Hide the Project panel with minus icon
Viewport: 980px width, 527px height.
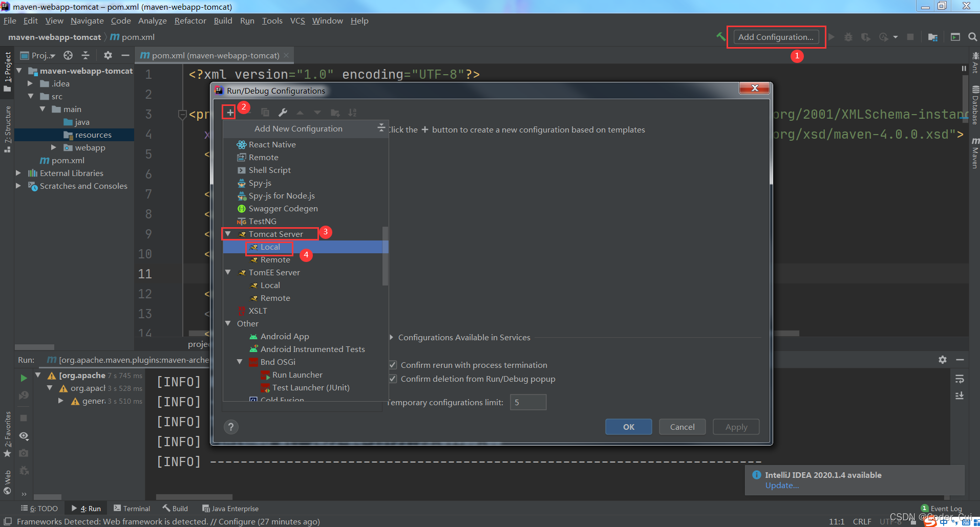[x=125, y=55]
